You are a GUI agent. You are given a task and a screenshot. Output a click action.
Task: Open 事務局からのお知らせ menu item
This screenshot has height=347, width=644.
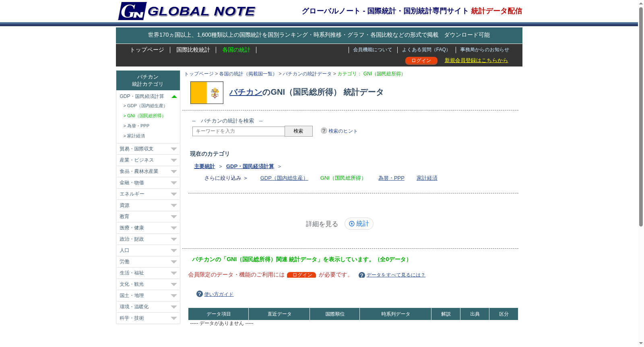point(485,50)
